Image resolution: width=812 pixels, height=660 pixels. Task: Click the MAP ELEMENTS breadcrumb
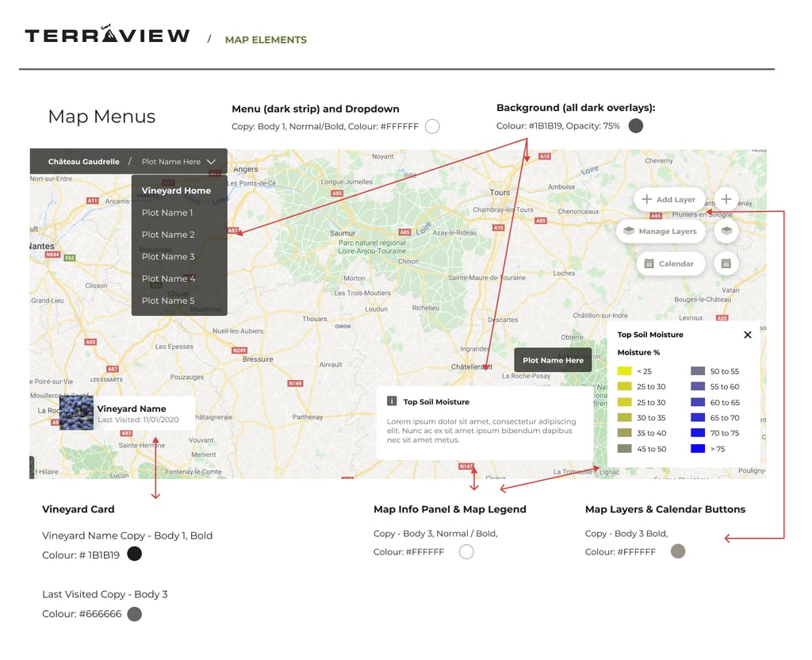coord(266,40)
